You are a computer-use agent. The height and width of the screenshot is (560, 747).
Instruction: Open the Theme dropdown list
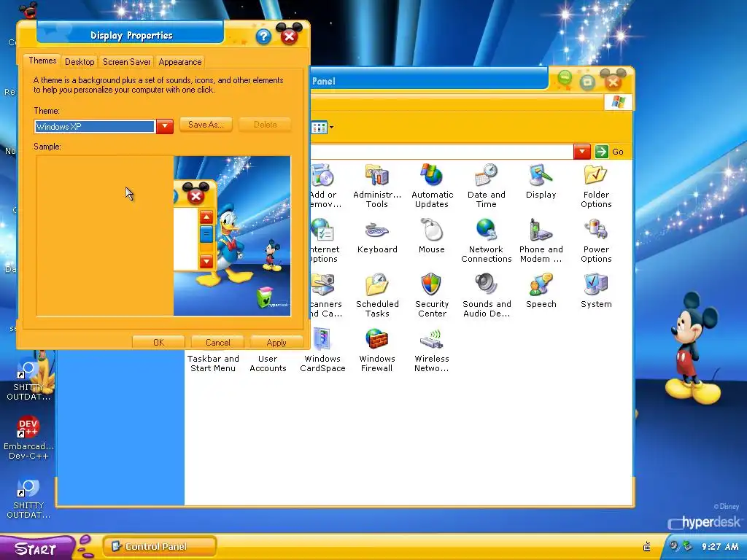click(x=164, y=126)
